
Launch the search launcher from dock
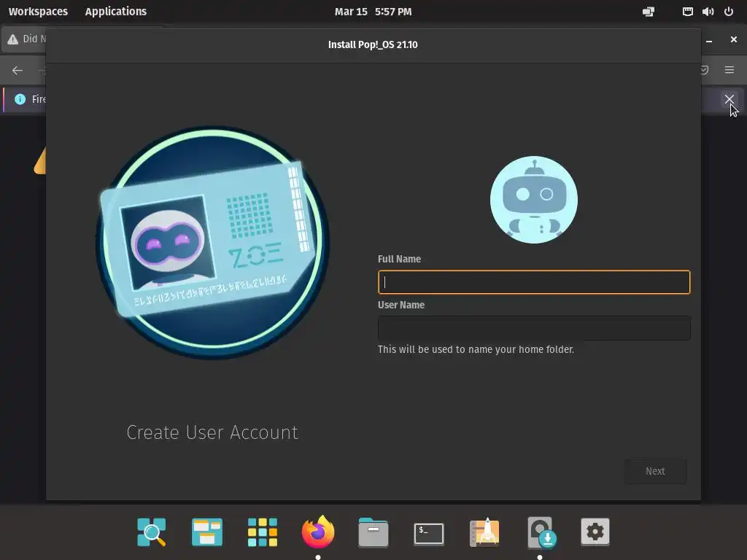(x=152, y=532)
